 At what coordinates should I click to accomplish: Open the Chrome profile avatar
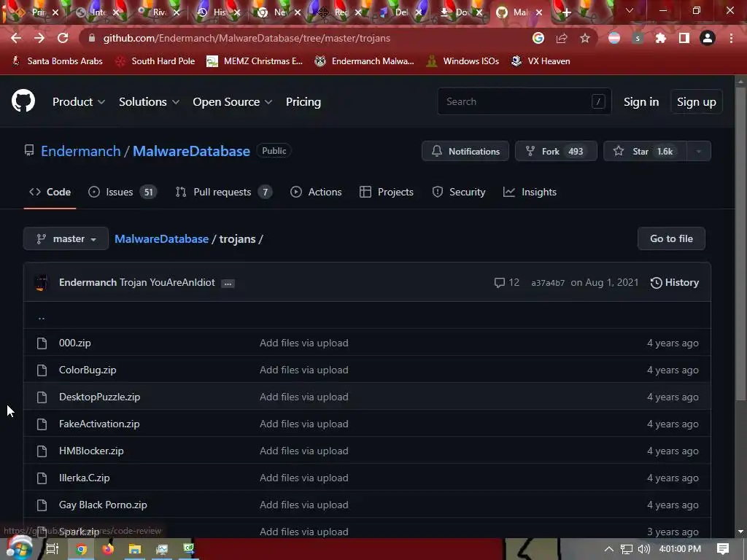pos(708,38)
